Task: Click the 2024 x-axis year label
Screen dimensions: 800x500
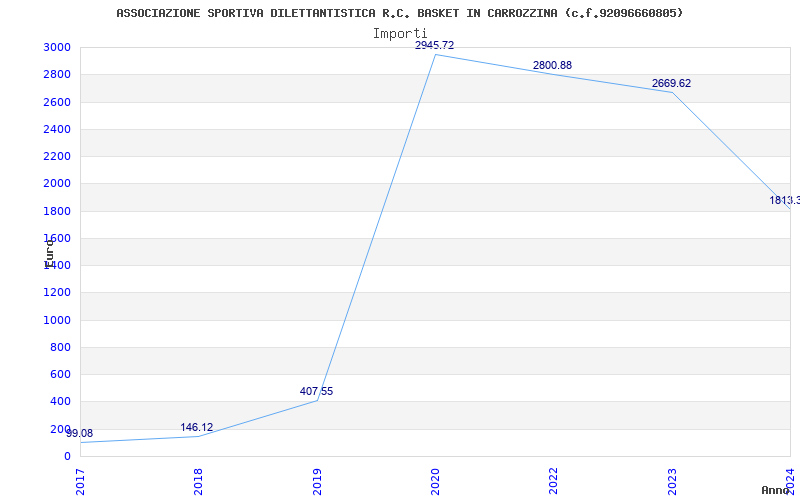Action: coord(790,481)
